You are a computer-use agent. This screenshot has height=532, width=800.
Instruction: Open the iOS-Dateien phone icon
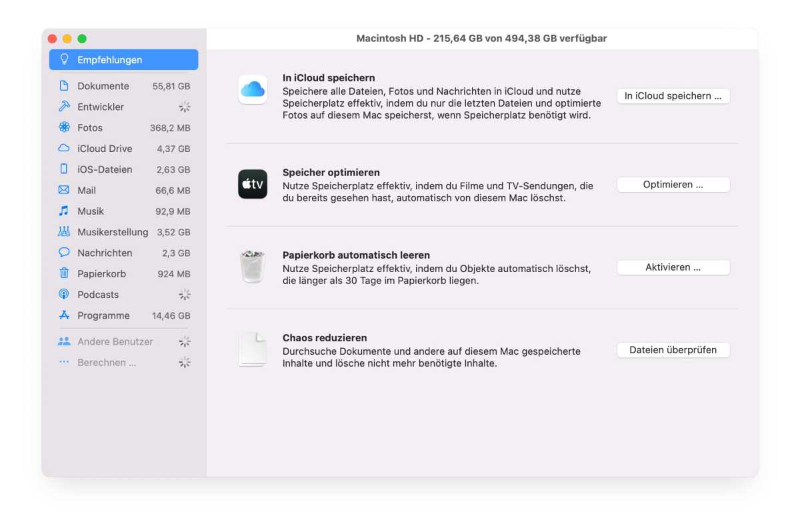(x=64, y=169)
